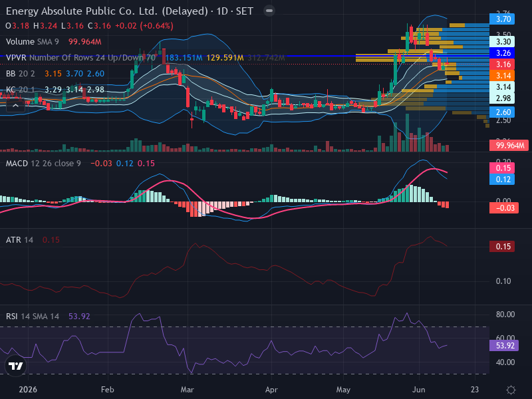The width and height of the screenshot is (532, 399).
Task: Click the Feb label on time axis
Action: [x=108, y=390]
